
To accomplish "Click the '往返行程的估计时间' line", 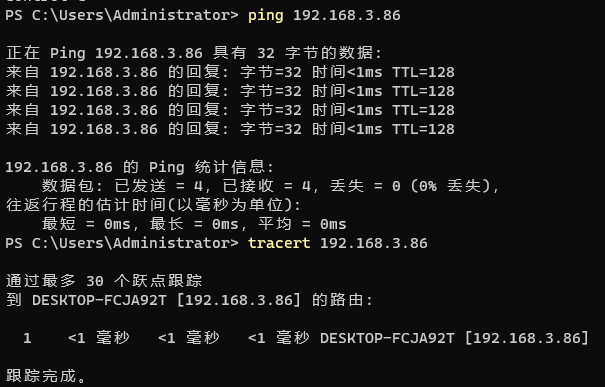I will click(x=153, y=205).
